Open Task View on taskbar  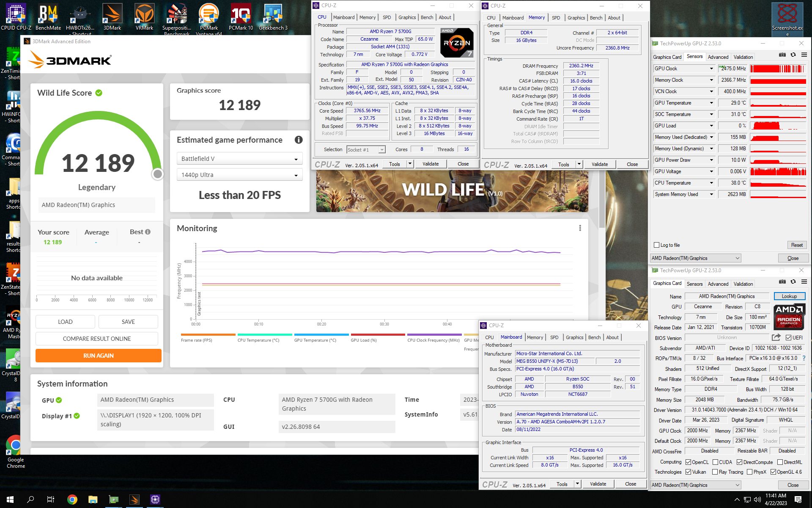[x=51, y=500]
